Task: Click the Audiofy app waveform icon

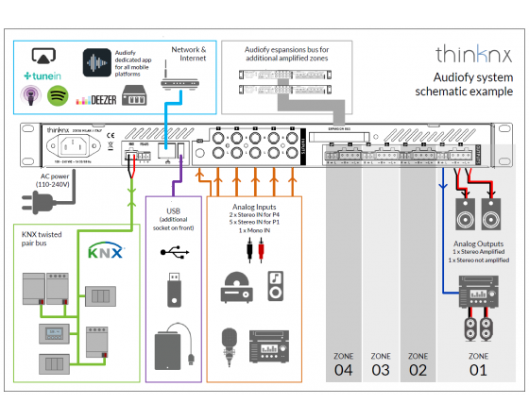Action: tap(97, 62)
